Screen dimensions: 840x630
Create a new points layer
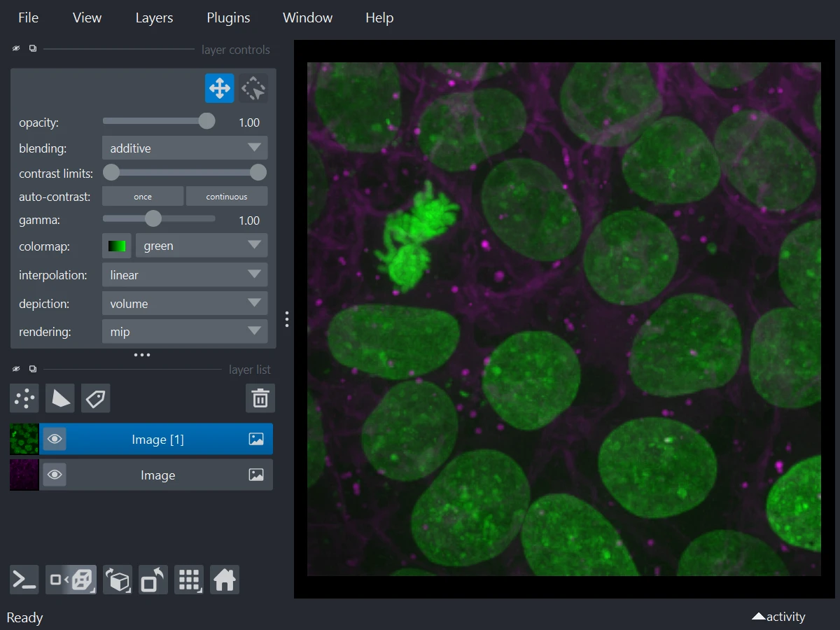coord(24,398)
